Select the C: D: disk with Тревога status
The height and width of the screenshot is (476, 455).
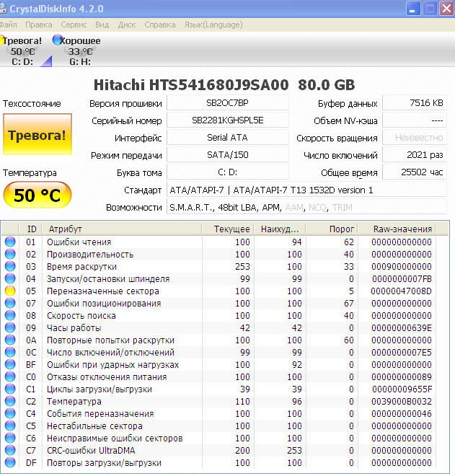(x=22, y=51)
